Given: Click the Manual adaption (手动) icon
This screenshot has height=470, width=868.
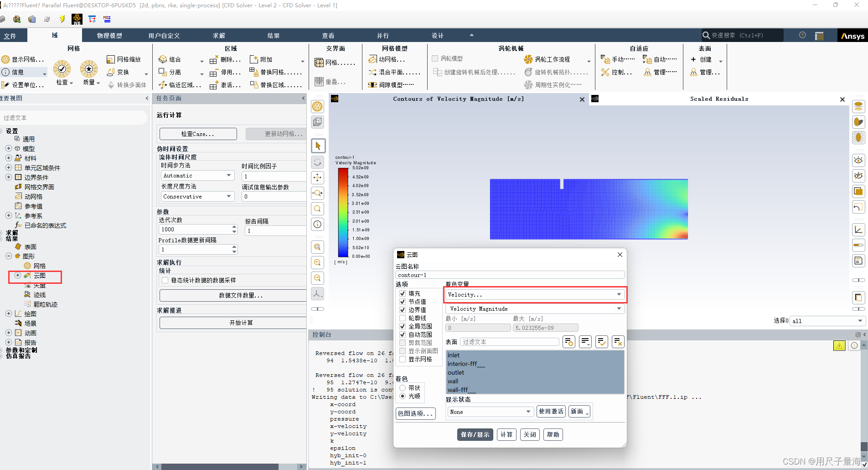Looking at the screenshot, I should point(605,59).
